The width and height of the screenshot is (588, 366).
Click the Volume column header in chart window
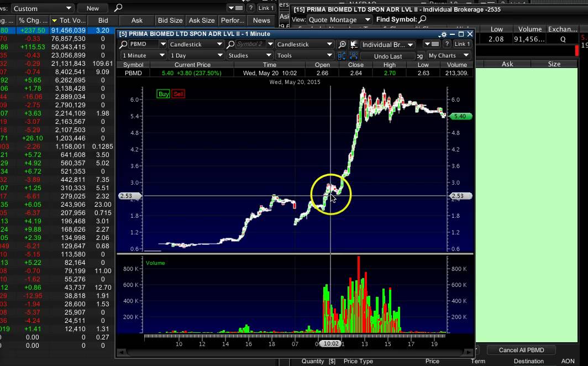[456, 65]
